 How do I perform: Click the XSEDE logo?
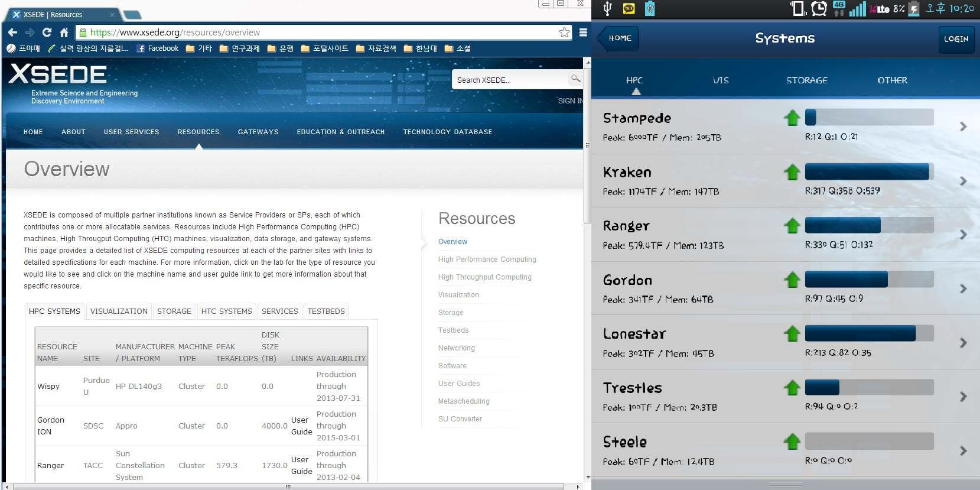coord(58,74)
